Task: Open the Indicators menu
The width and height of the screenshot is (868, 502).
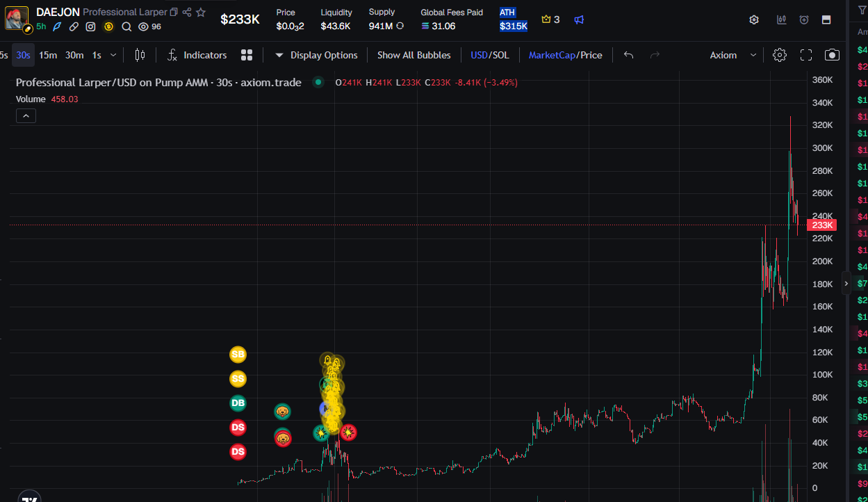Action: (x=197, y=55)
